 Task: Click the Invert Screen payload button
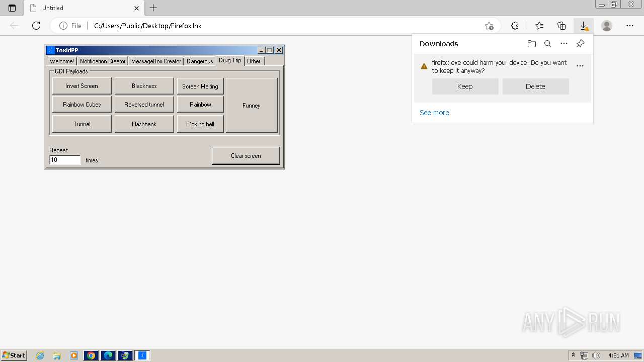click(82, 86)
